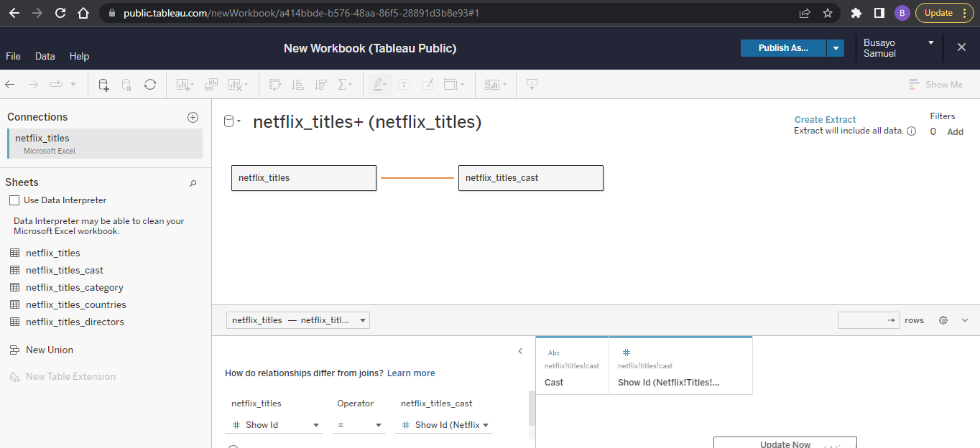
Task: Click the search sheets magnifier icon
Action: tap(193, 183)
